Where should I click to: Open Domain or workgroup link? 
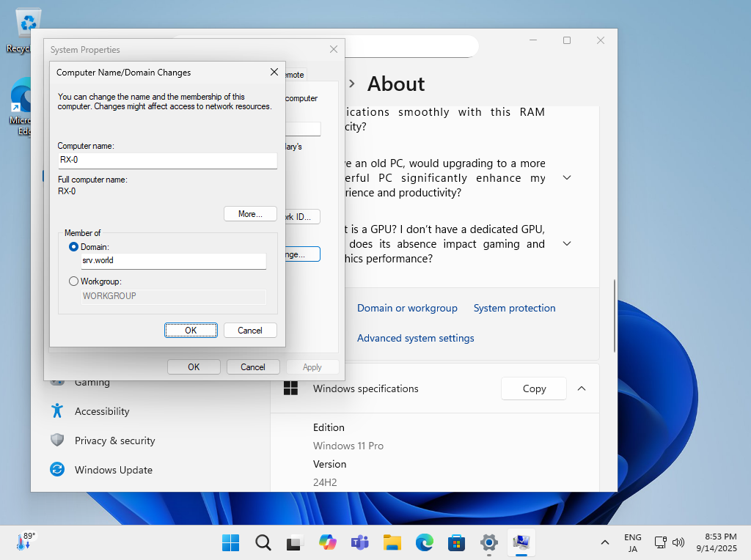[x=407, y=309]
